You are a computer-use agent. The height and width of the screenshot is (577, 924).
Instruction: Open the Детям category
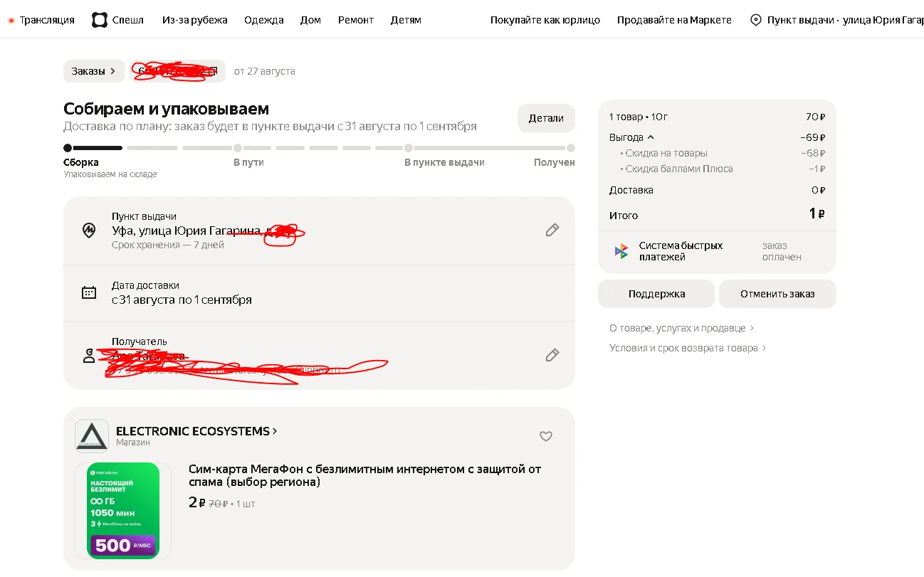pos(406,20)
